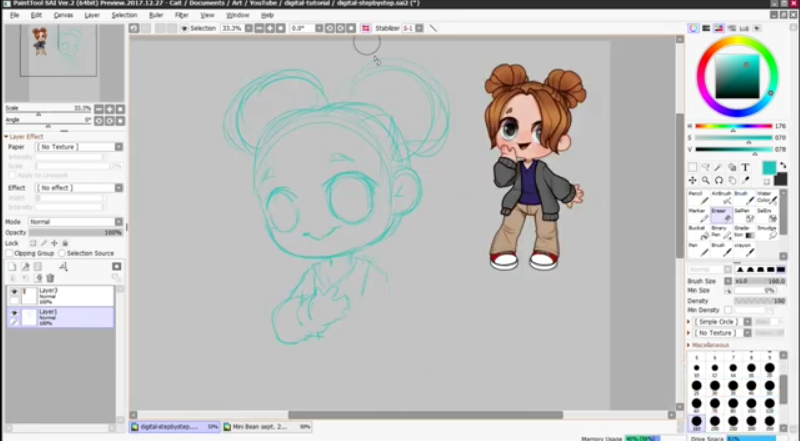The height and width of the screenshot is (441, 800).
Task: Delete the selected layer with trash icon
Action: 50,278
